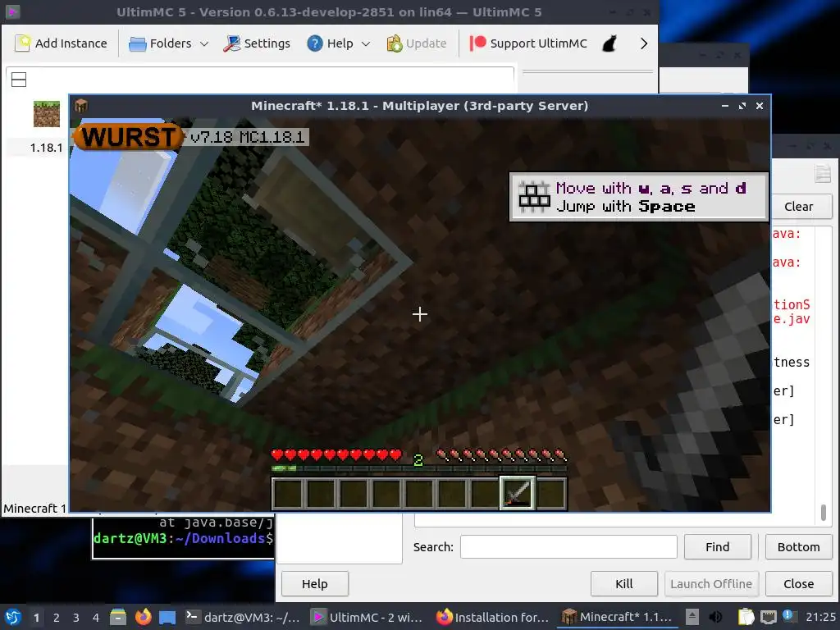Switch to workspace 3
The image size is (840, 630).
click(x=76, y=618)
